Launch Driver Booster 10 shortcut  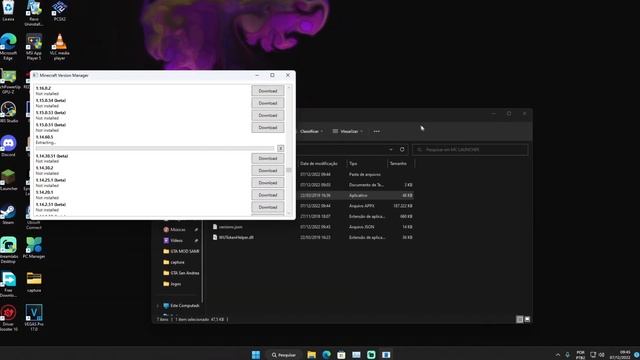8,318
